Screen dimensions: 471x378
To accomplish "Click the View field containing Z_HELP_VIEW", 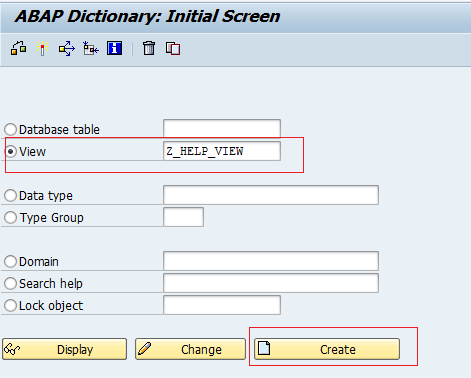I will coord(222,151).
